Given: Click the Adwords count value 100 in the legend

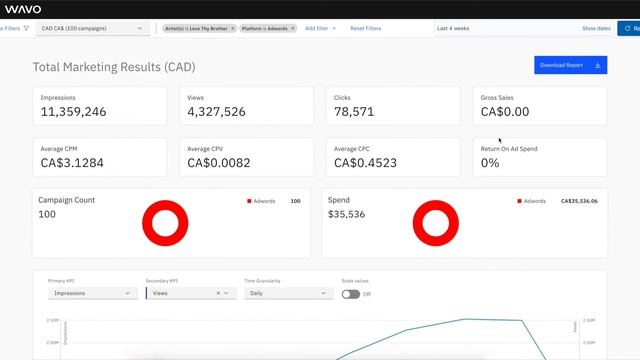Looking at the screenshot, I should pyautogui.click(x=296, y=201).
